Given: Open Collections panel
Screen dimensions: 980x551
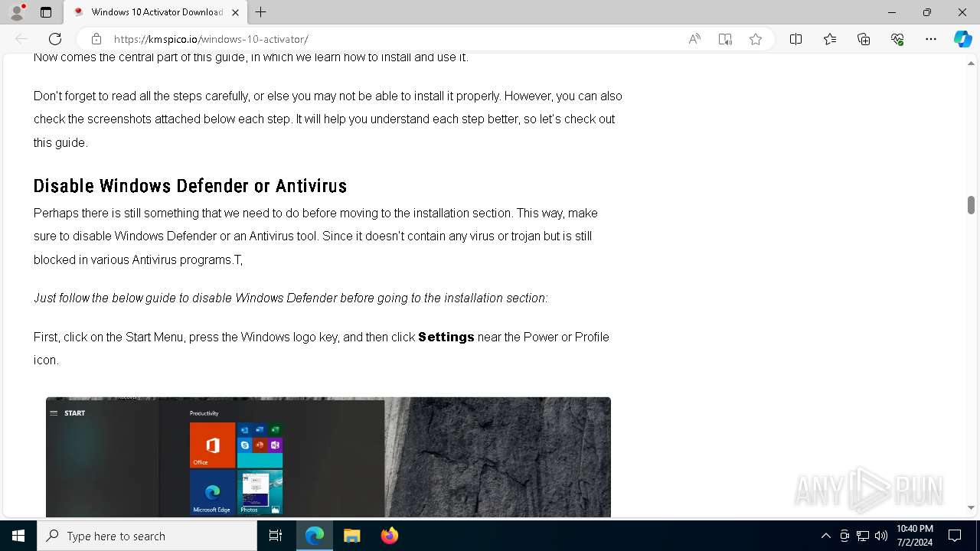Looking at the screenshot, I should click(x=864, y=39).
